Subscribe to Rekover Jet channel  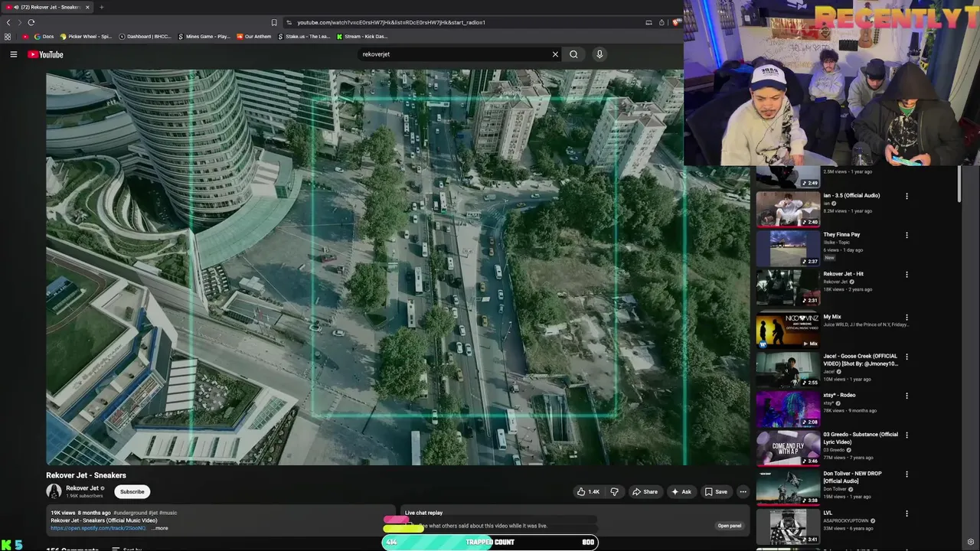(x=132, y=492)
